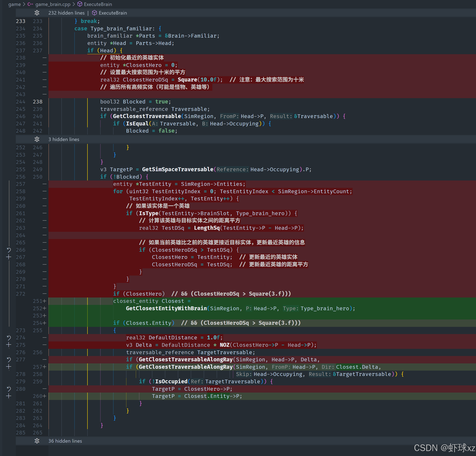Revert the DefaultDistance change at line 274
The image size is (476, 456).
click(x=9, y=338)
